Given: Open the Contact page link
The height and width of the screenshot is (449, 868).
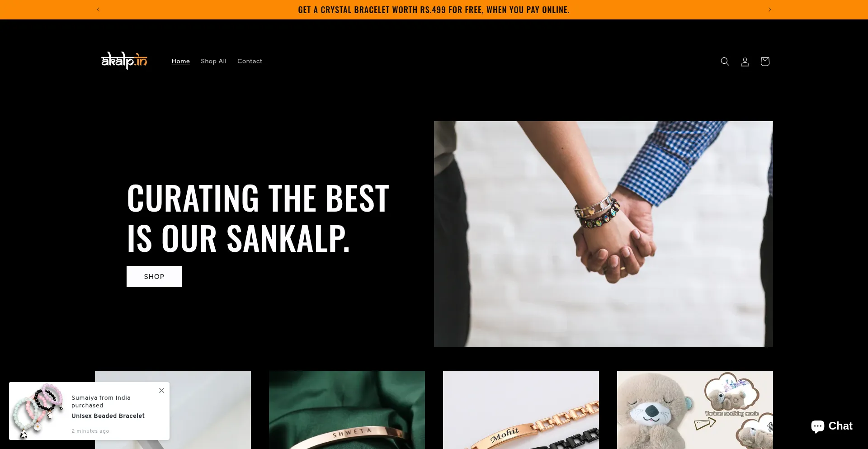Looking at the screenshot, I should 250,61.
